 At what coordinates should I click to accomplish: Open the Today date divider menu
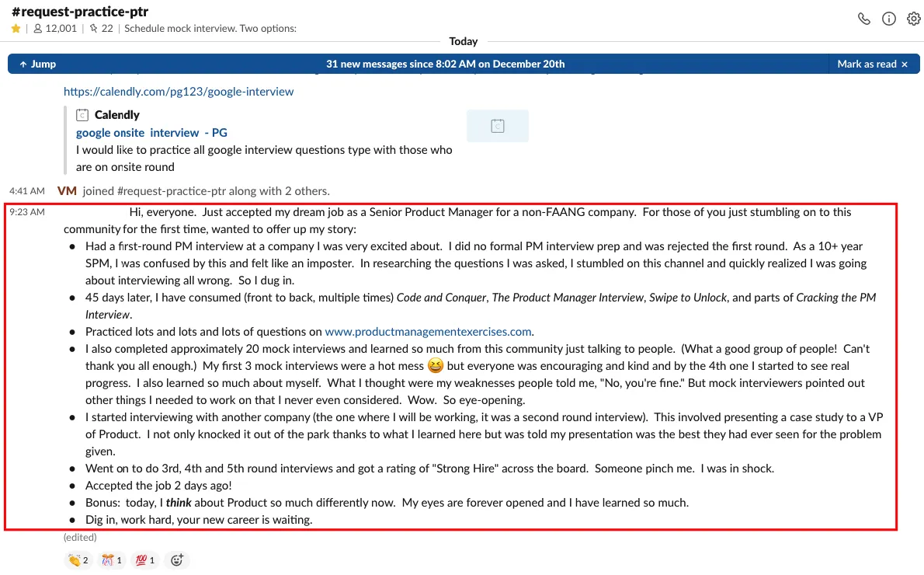(x=464, y=41)
